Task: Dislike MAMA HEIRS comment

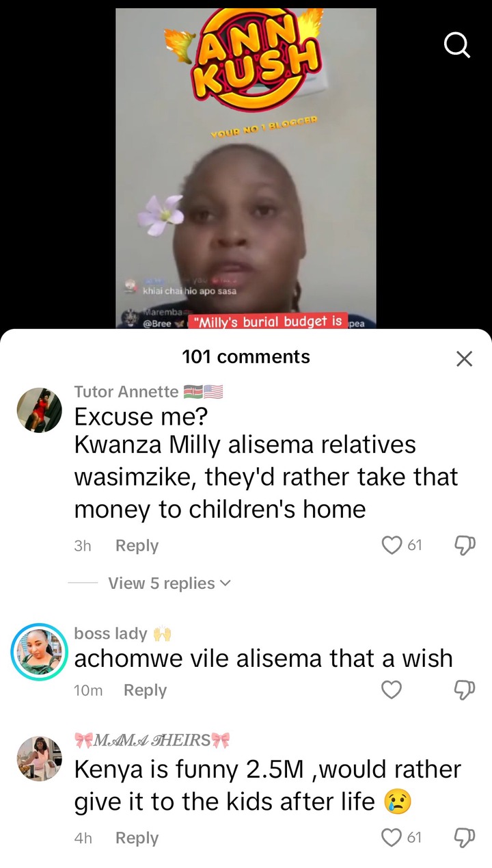Action: coord(464,837)
